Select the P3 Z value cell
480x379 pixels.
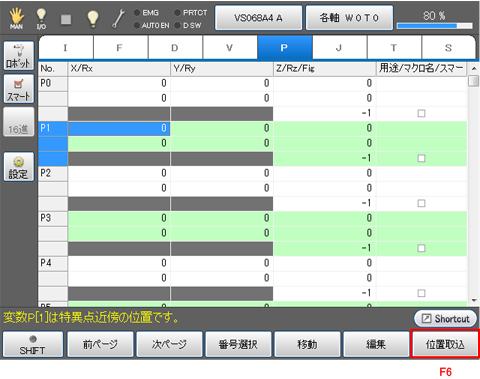pos(325,218)
